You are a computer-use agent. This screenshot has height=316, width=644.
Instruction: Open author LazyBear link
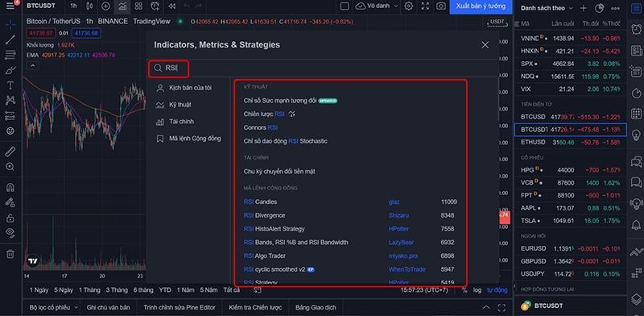[x=401, y=243]
